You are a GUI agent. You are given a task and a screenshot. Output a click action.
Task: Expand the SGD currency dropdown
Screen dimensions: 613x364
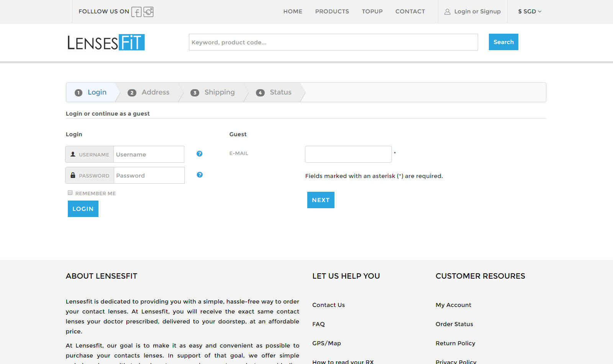click(529, 11)
